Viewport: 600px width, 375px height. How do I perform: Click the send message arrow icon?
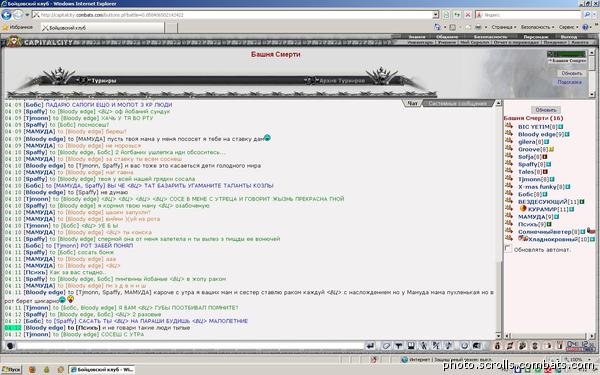tap(370, 346)
